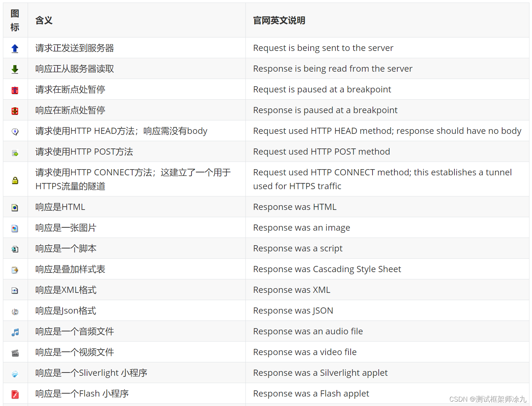Click the text 'Response was JSON'
The height and width of the screenshot is (406, 532).
click(293, 311)
